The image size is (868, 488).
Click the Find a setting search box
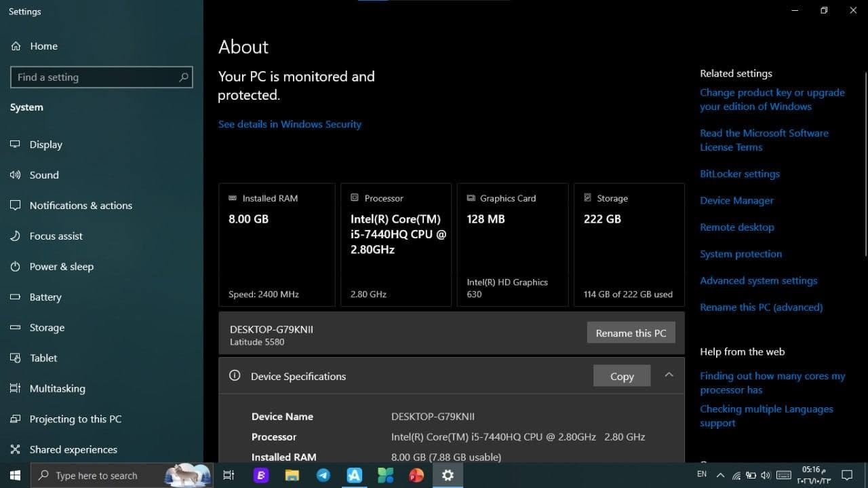point(101,77)
